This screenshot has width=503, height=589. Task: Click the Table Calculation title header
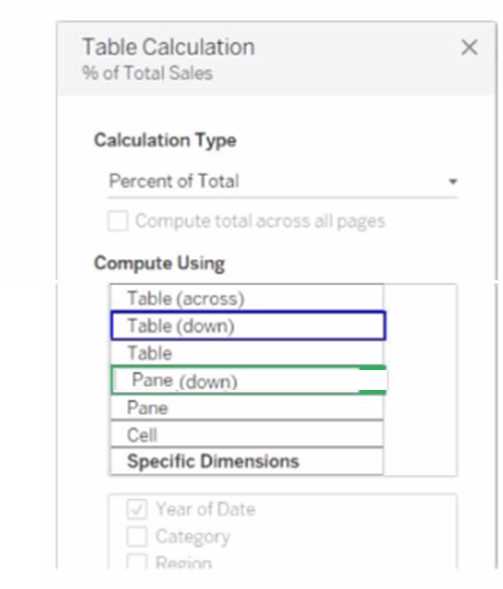169,47
